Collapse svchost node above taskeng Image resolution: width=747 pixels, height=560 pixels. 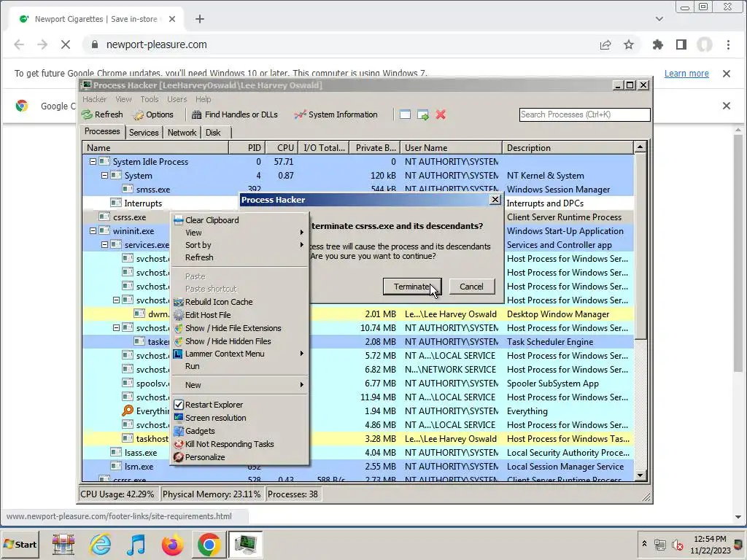[x=116, y=327]
